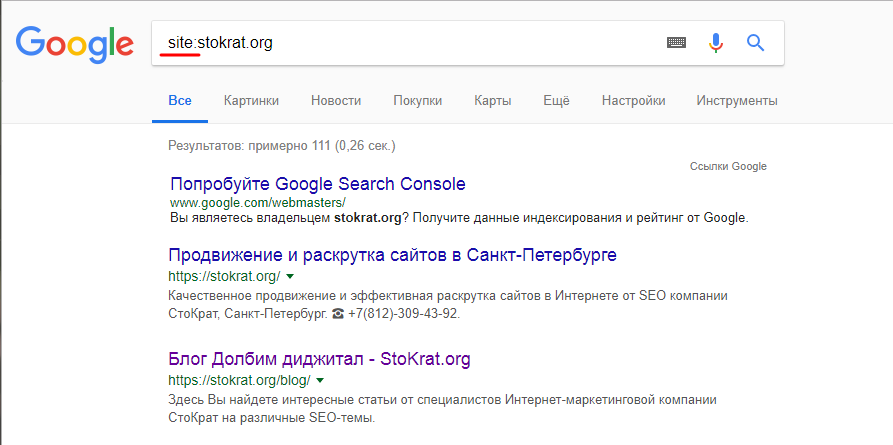Open the Блог Долбим диджитал result
893x445 pixels.
(x=319, y=359)
